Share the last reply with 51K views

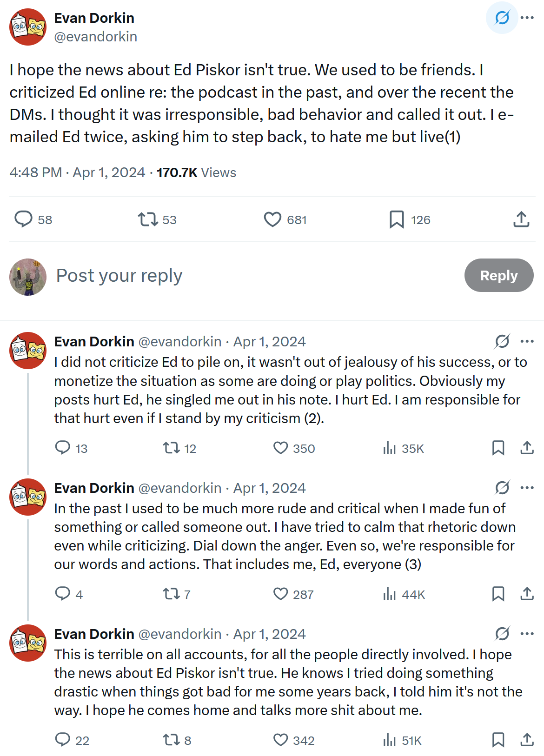(x=527, y=740)
